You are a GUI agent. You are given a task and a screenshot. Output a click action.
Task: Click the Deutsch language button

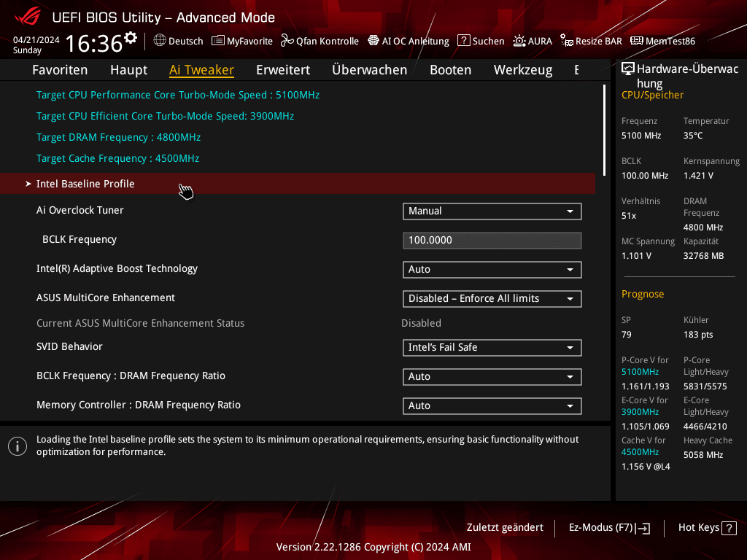coord(178,41)
